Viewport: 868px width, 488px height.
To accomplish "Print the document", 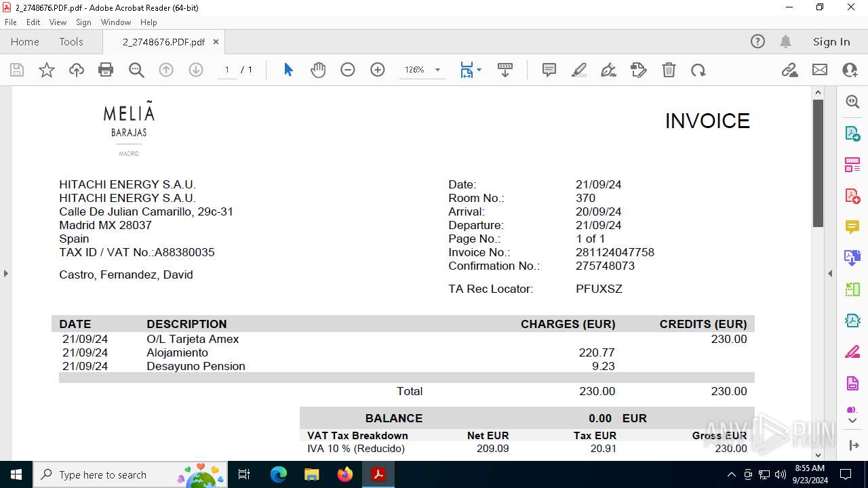I will click(106, 70).
